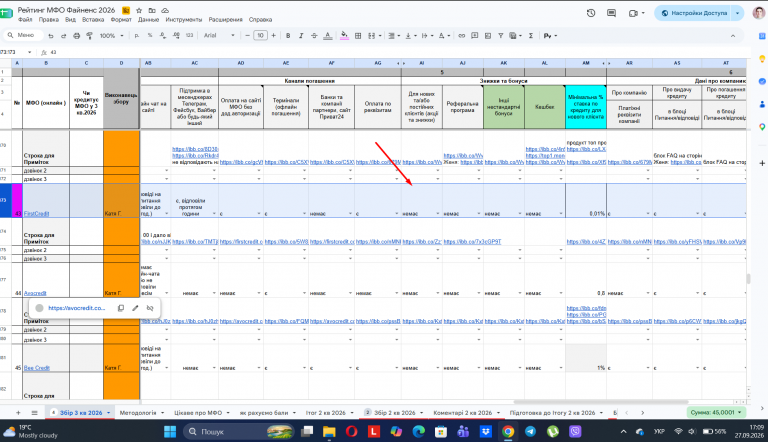Open Contacts side panel
This screenshot has height=442, width=768.
point(762,104)
